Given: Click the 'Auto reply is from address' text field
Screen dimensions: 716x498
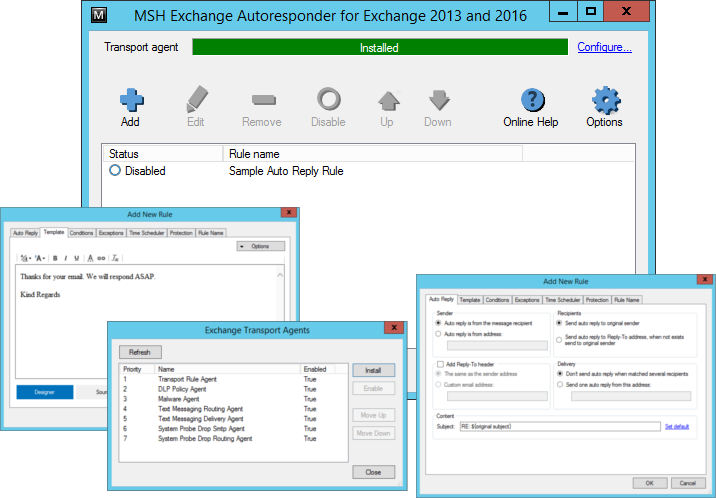Looking at the screenshot, I should point(497,346).
